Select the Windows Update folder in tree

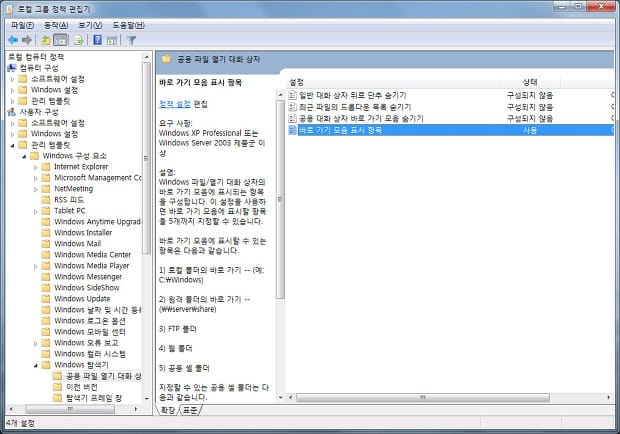pyautogui.click(x=82, y=299)
